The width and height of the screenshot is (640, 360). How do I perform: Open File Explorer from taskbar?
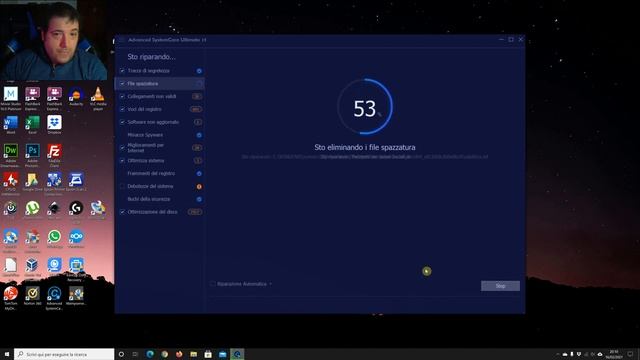[x=193, y=354]
